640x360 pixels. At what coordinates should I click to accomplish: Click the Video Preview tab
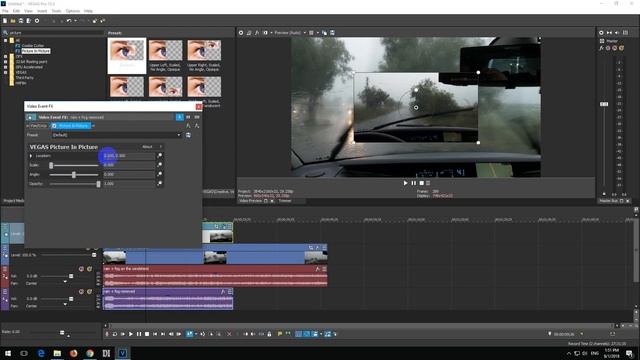(x=250, y=201)
